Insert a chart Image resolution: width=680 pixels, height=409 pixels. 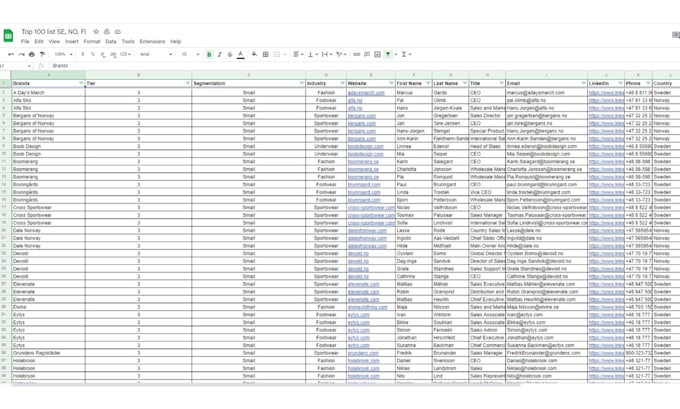[377, 54]
